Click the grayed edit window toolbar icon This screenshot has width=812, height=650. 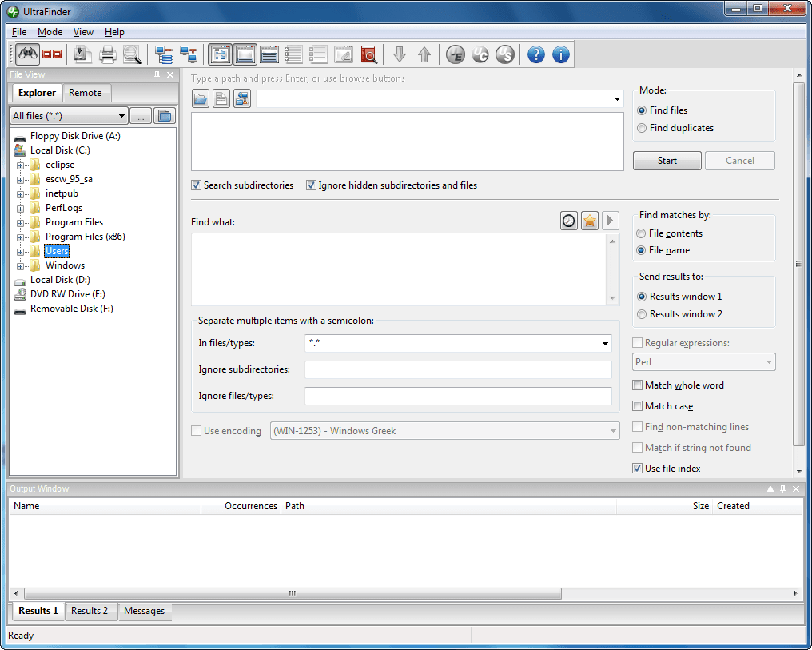click(x=343, y=54)
